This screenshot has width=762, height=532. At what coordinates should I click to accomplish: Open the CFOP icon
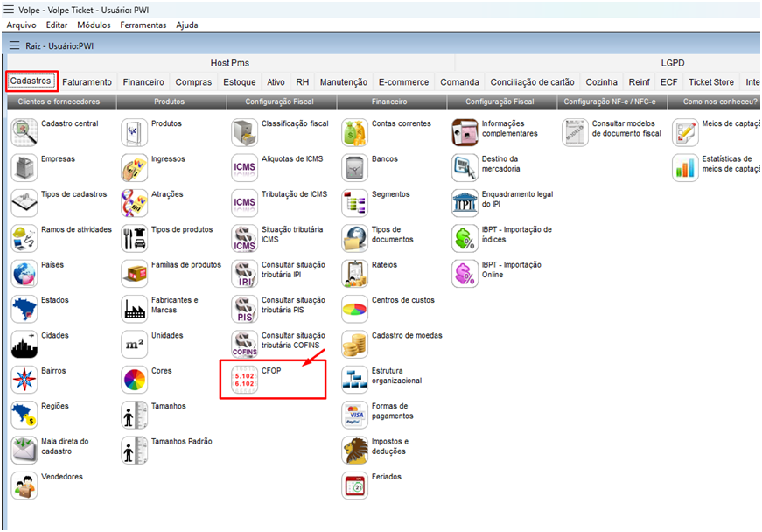245,379
